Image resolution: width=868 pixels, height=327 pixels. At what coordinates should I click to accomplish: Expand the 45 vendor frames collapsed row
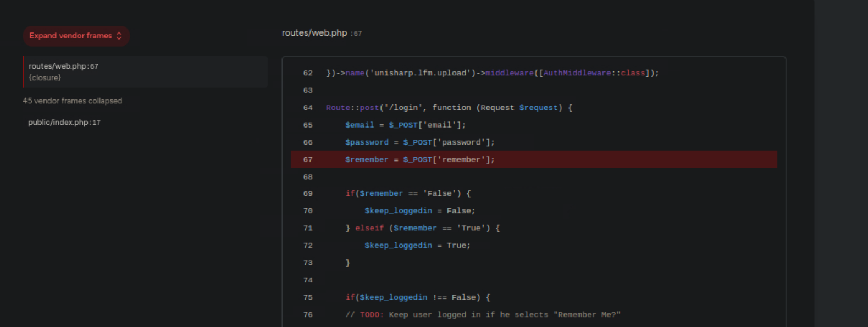pyautogui.click(x=72, y=101)
